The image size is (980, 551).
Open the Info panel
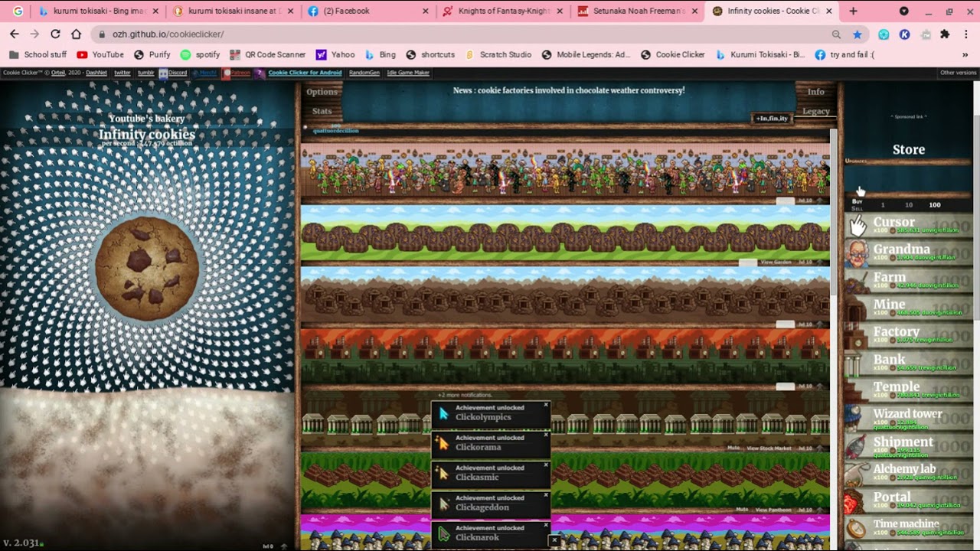816,92
